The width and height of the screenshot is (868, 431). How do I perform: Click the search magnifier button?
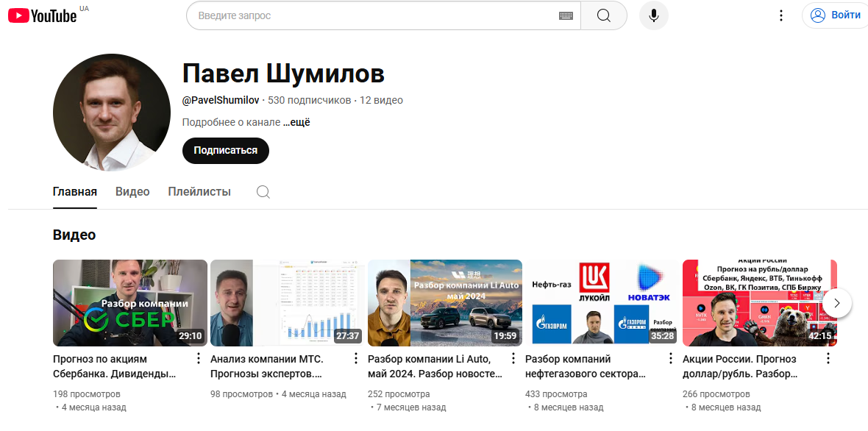(603, 15)
